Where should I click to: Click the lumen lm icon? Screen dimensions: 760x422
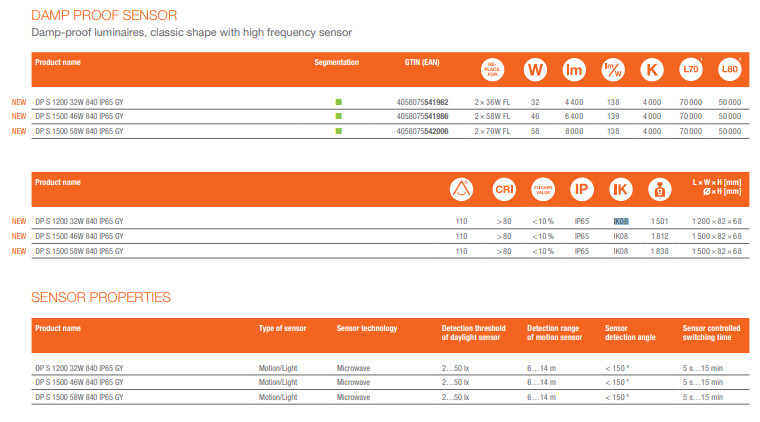pyautogui.click(x=574, y=70)
